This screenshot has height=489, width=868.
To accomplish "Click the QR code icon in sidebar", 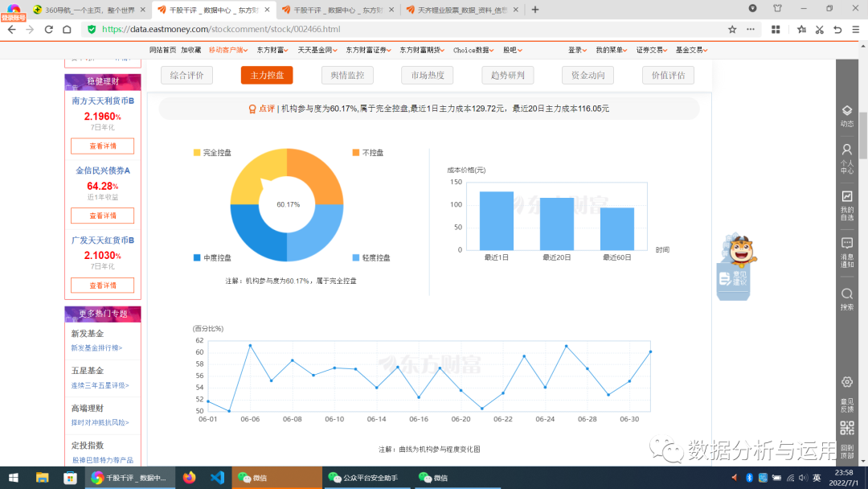I will tap(847, 428).
